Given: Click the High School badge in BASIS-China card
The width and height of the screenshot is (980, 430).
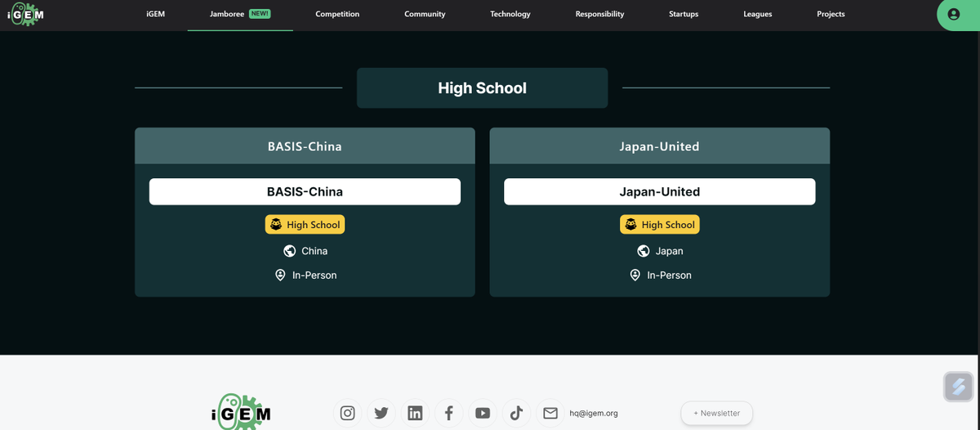Looking at the screenshot, I should (305, 225).
